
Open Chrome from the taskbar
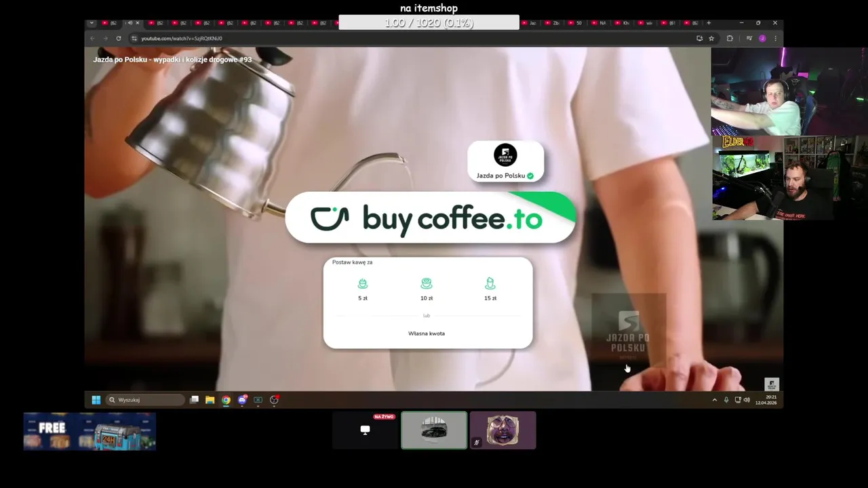point(226,400)
